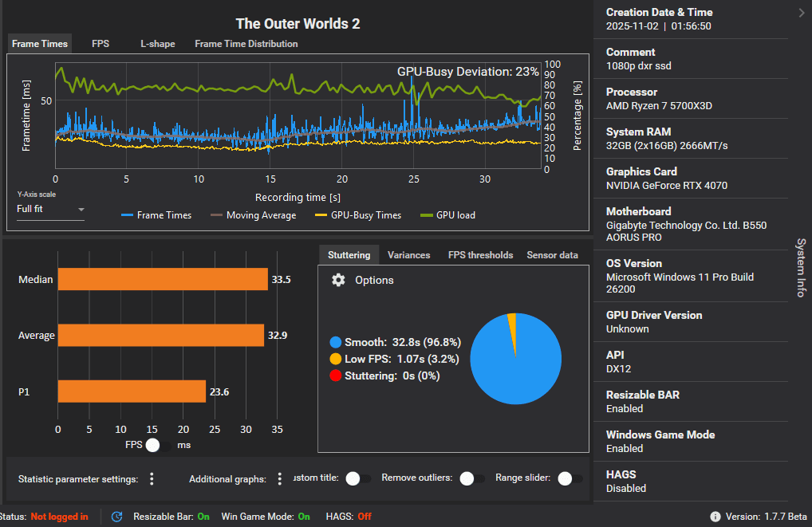
Task: Open the Frame Time Distribution tab
Action: coord(246,44)
